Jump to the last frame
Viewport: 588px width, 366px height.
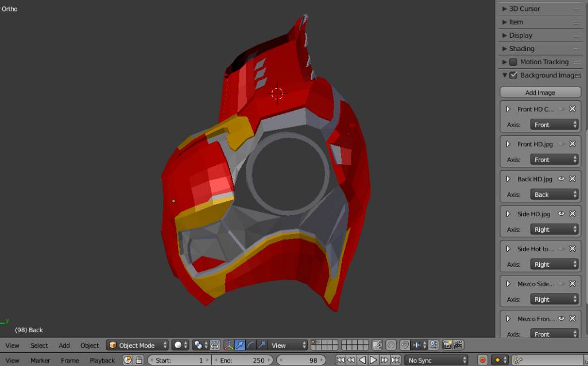(396, 360)
